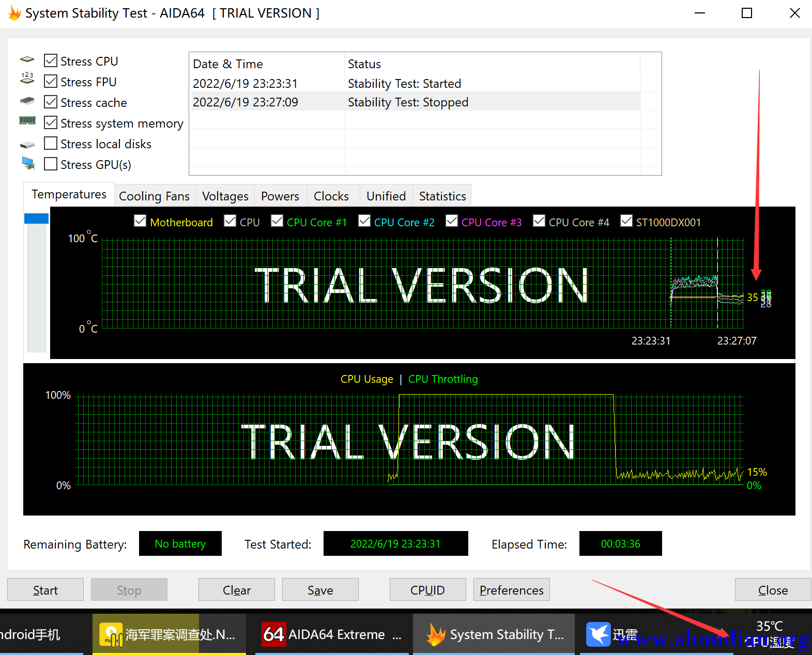Click the Test Started timestamp value
Screen dimensions: 812x655
(x=396, y=543)
